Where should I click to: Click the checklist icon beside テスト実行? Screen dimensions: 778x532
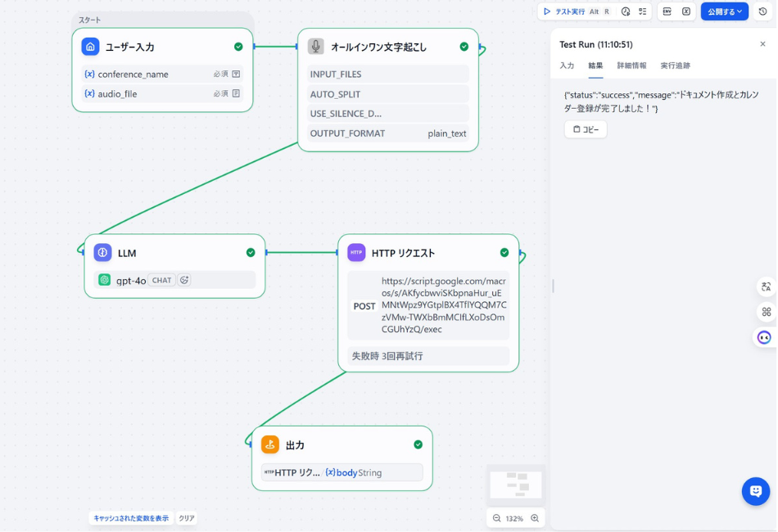(x=643, y=11)
